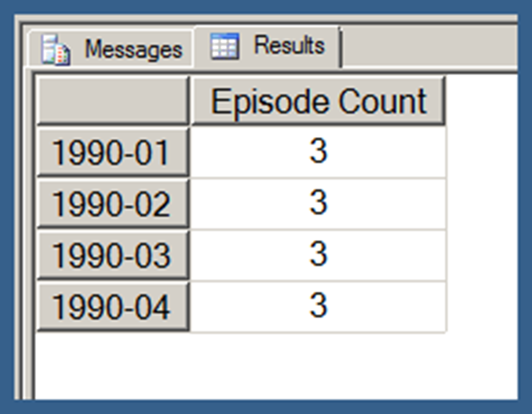Screen dimensions: 532x414
Task: Click the Episode Count value in row 1990-03
Action: click(318, 254)
